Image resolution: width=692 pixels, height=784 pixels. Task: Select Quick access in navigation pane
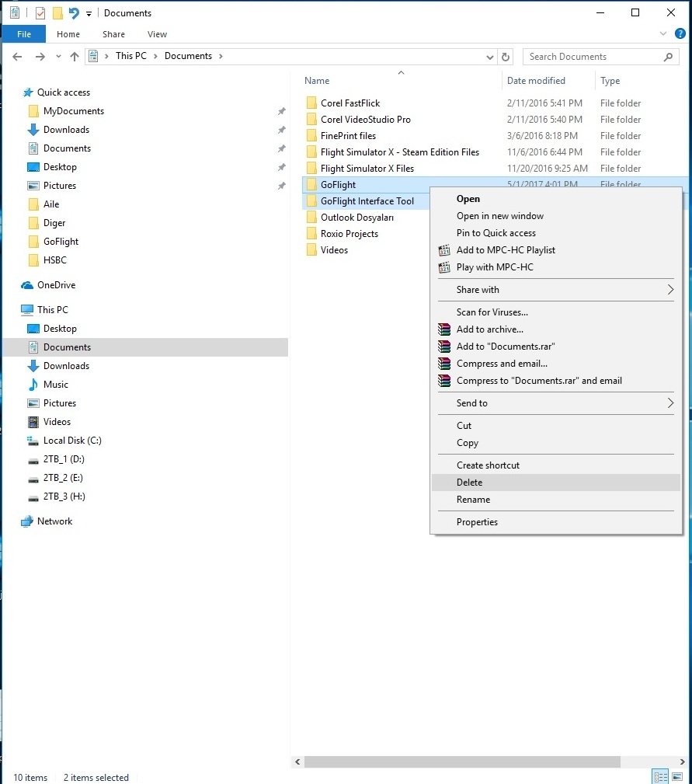pyautogui.click(x=64, y=92)
